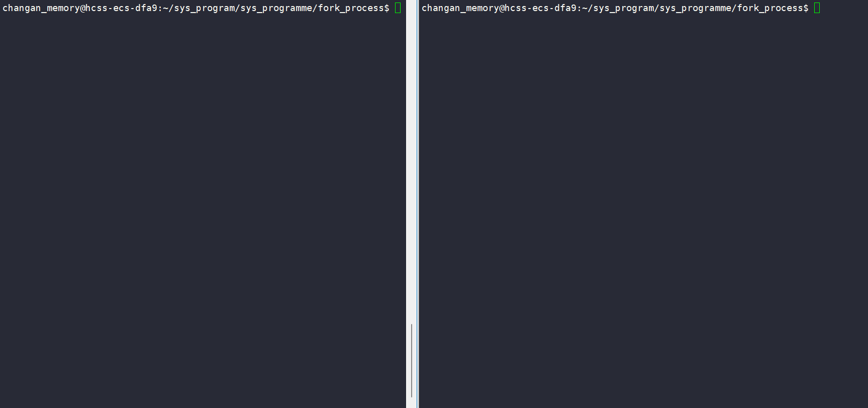Click fork_process in the left prompt path
The image size is (868, 408).
[351, 8]
